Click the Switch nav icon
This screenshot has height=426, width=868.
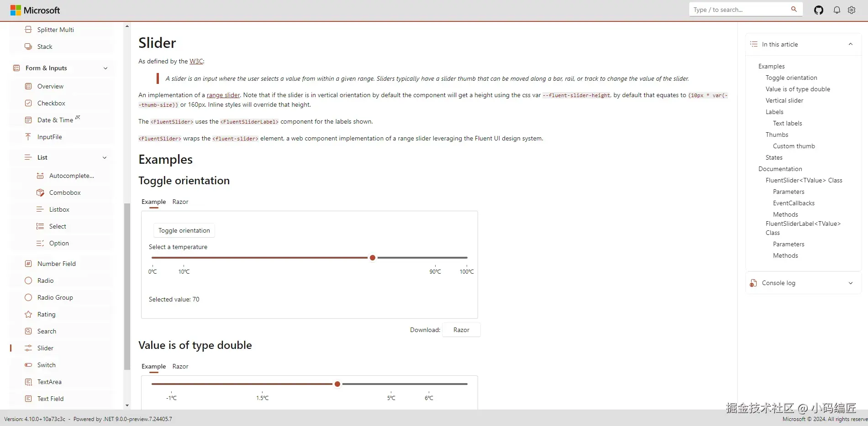coord(28,365)
